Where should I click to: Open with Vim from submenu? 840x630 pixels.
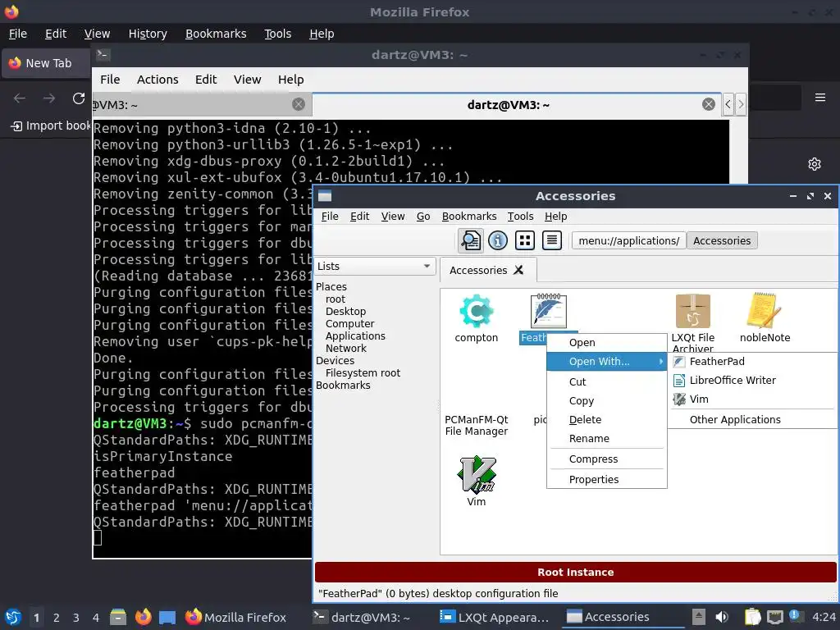click(x=753, y=399)
